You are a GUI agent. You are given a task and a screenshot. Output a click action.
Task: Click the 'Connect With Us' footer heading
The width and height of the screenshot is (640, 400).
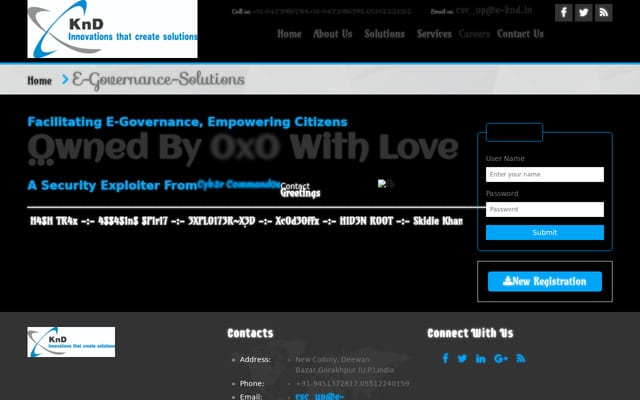(470, 333)
